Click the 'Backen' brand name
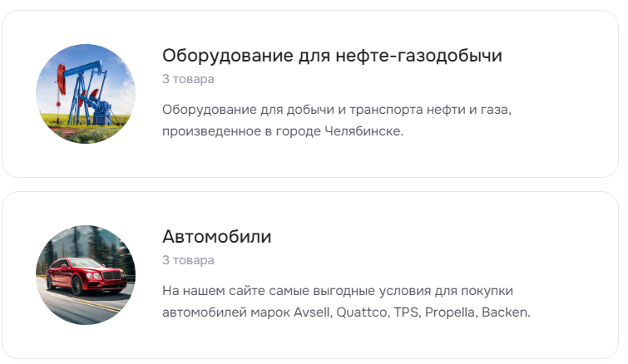The height and width of the screenshot is (364, 628). 506,312
